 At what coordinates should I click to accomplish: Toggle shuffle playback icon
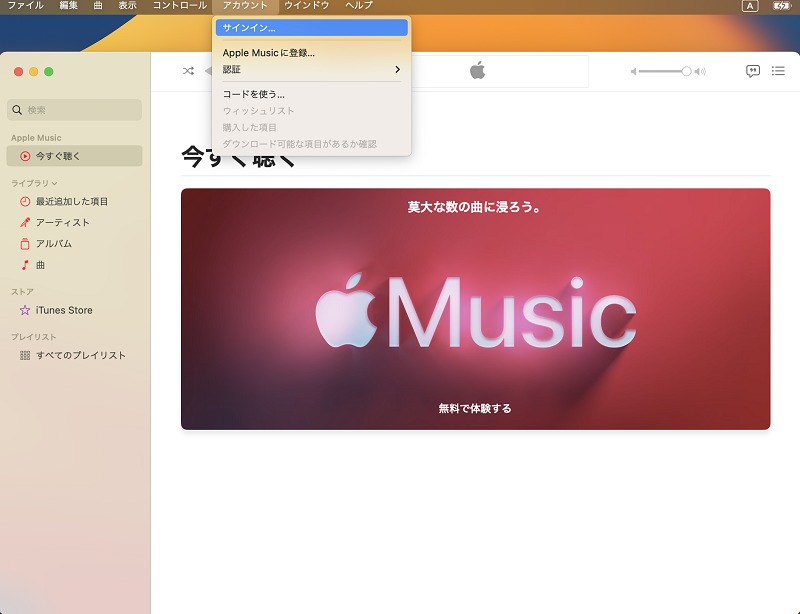tap(188, 71)
